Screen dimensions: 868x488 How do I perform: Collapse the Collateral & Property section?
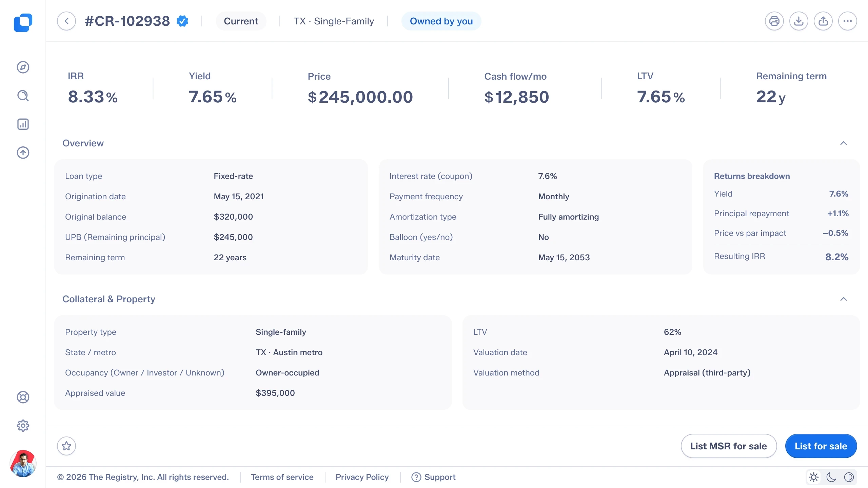pyautogui.click(x=844, y=299)
